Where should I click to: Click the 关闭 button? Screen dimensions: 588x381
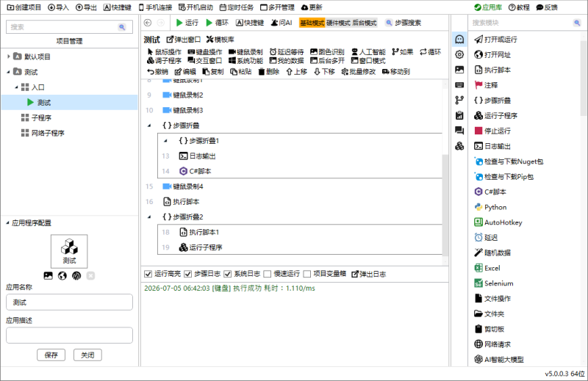[x=87, y=355]
